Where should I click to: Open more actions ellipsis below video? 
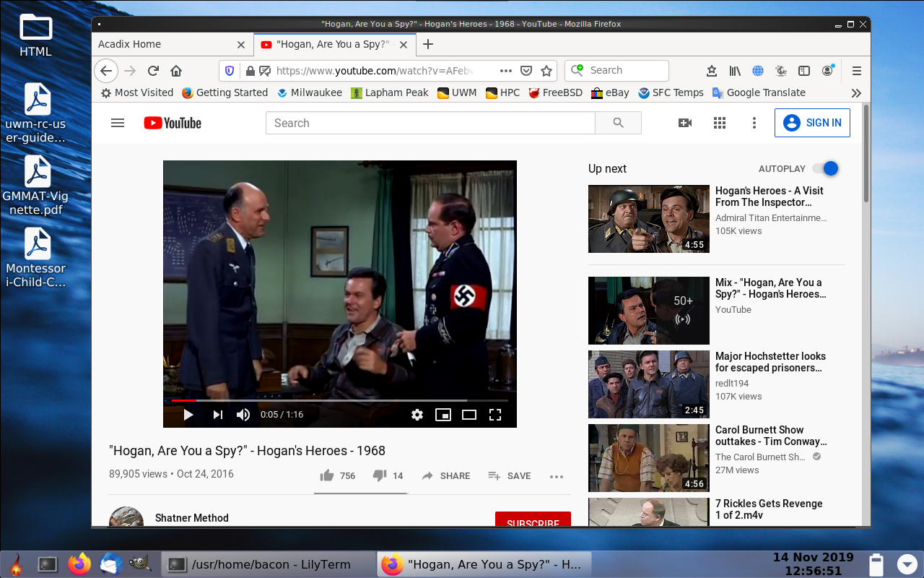pyautogui.click(x=556, y=476)
